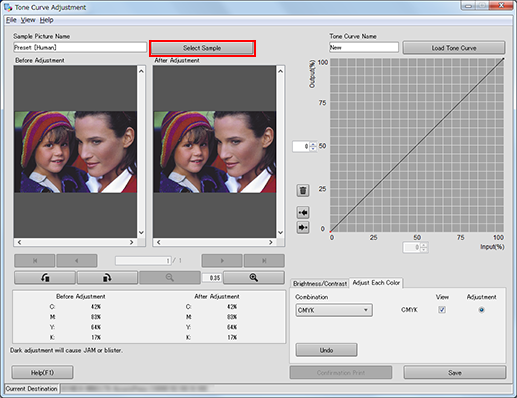Click the trash delete point icon
Screen dimensions: 517x398
tap(303, 190)
